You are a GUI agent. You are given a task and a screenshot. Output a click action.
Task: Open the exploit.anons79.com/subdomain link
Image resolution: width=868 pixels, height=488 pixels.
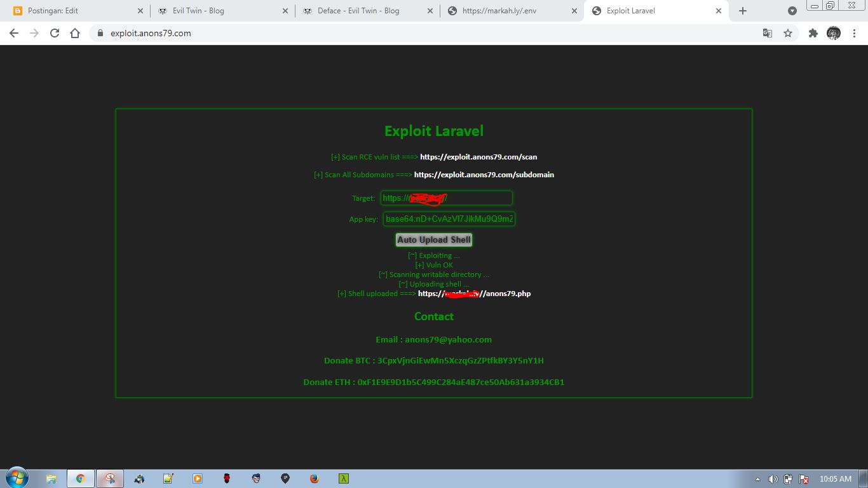point(484,175)
